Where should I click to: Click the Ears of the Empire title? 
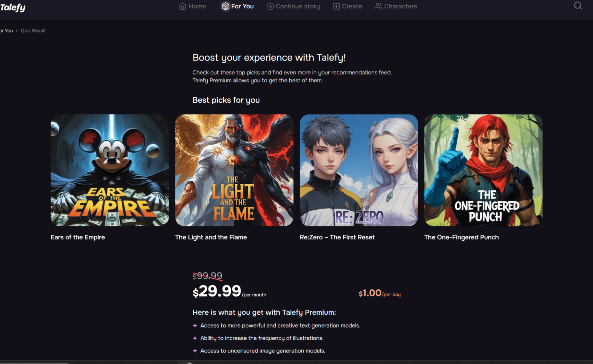78,237
